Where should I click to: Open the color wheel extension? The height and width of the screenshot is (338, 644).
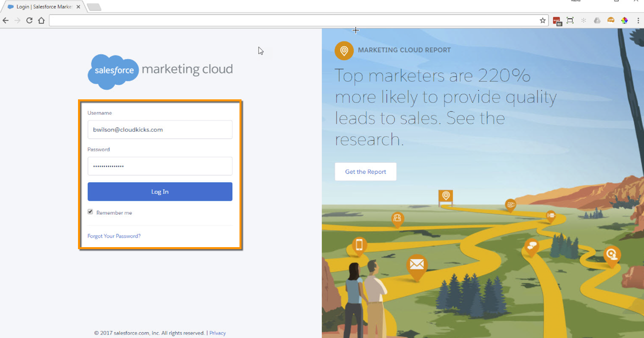click(624, 20)
